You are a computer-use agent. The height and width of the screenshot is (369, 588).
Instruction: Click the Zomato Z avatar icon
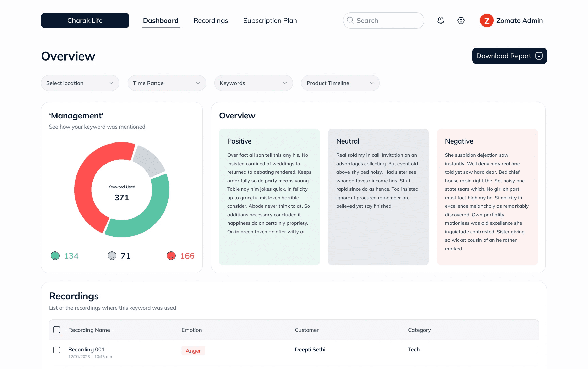pyautogui.click(x=487, y=20)
